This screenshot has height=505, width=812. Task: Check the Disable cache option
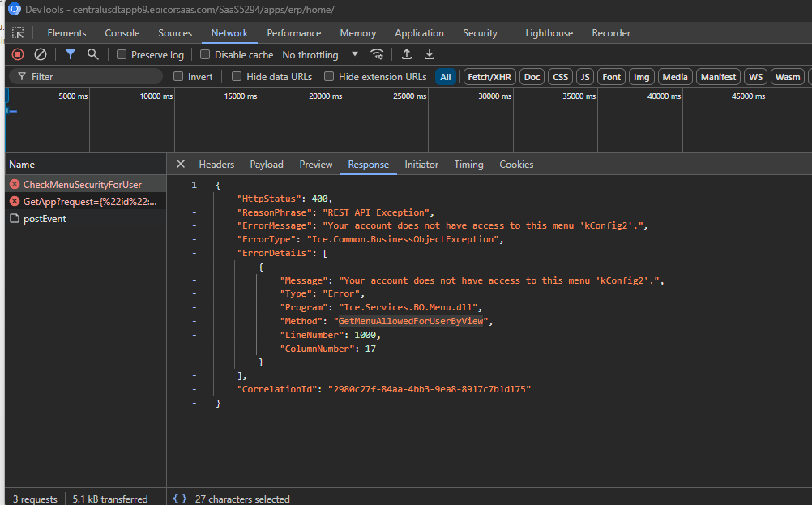[205, 55]
